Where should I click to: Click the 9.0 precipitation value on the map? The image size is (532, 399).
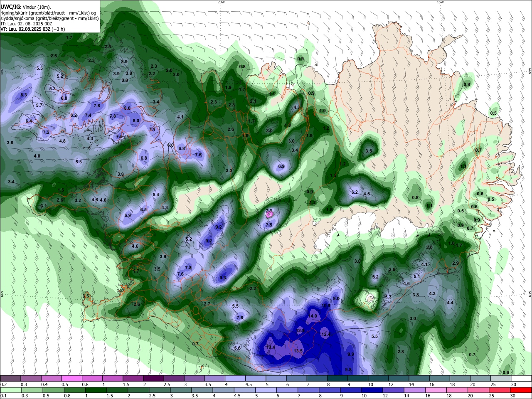pos(336,298)
